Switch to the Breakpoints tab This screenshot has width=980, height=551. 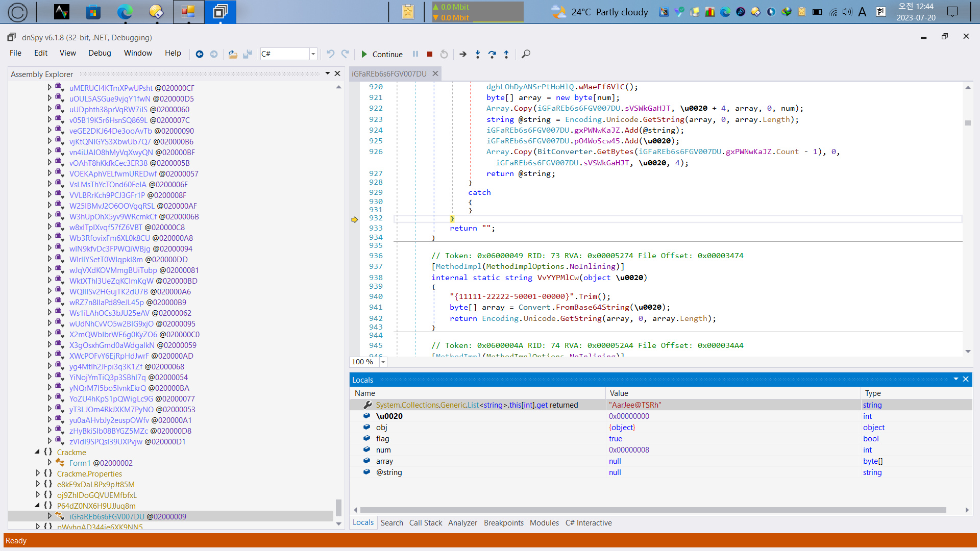503,523
